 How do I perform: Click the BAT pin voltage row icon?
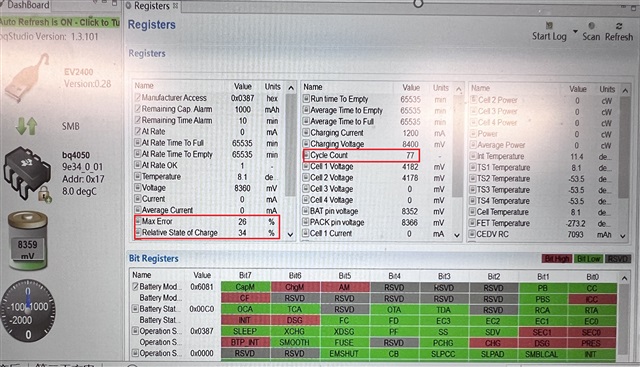(306, 211)
